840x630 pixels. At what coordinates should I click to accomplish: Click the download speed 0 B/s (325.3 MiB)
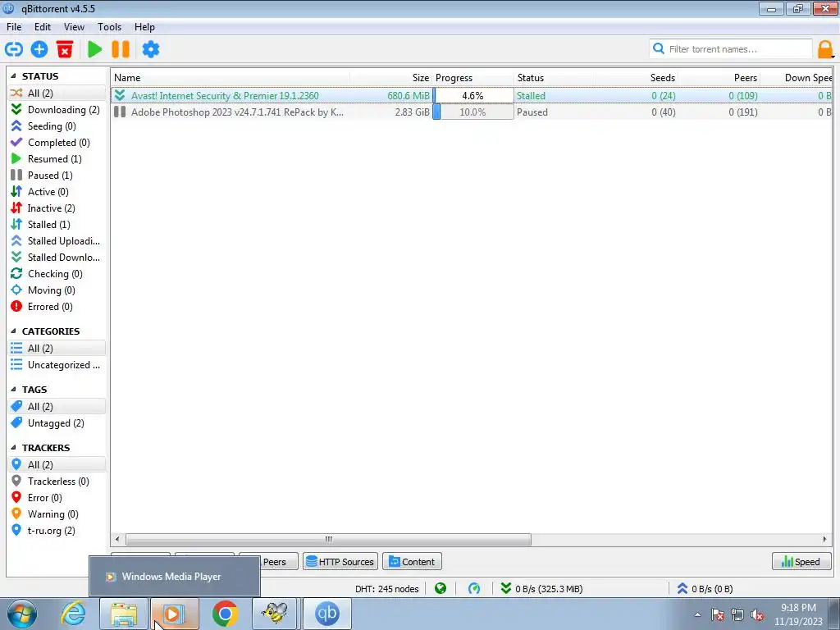coord(541,589)
